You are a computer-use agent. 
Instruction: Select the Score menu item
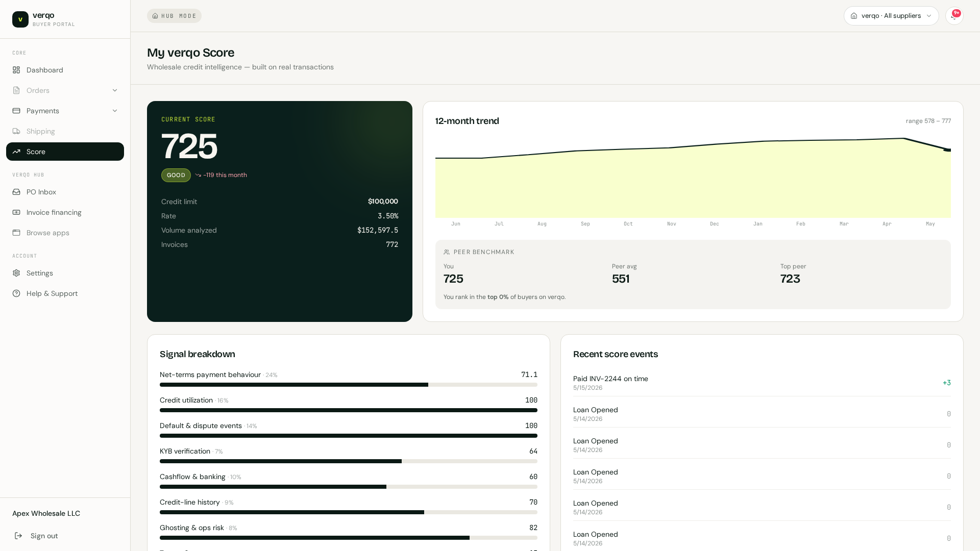(65, 152)
